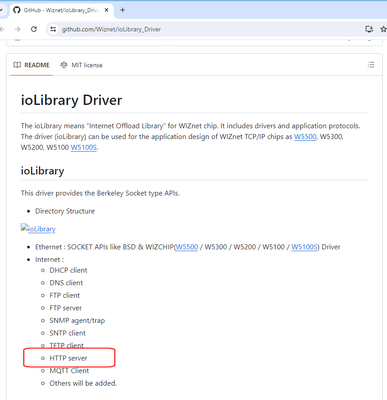Click the install app icon in address bar
Image resolution: width=387 pixels, height=400 pixels.
pyautogui.click(x=369, y=29)
